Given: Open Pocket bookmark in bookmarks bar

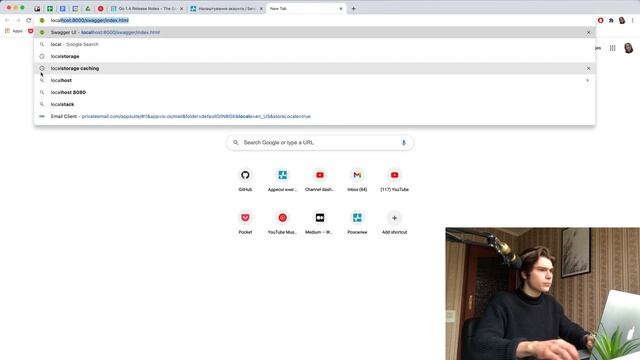Looking at the screenshot, I should [31, 31].
